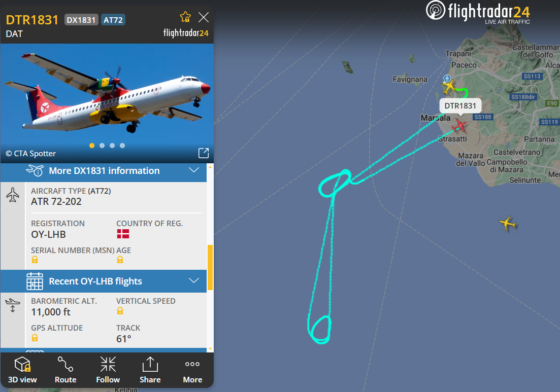Click the red DTR1831 aircraft on map
The image size is (560, 392).
point(459,126)
